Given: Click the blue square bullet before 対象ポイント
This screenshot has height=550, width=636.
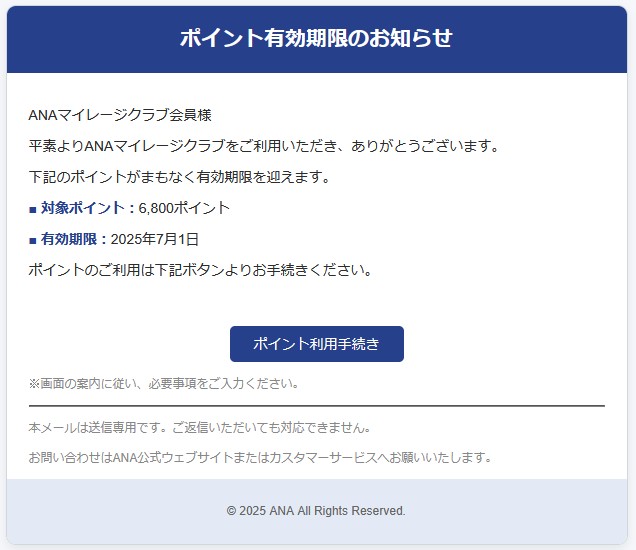Looking at the screenshot, I should [x=33, y=209].
